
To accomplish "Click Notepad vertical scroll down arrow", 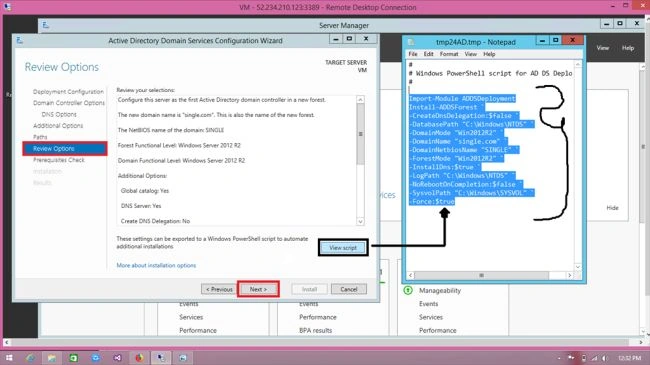I will (x=578, y=267).
